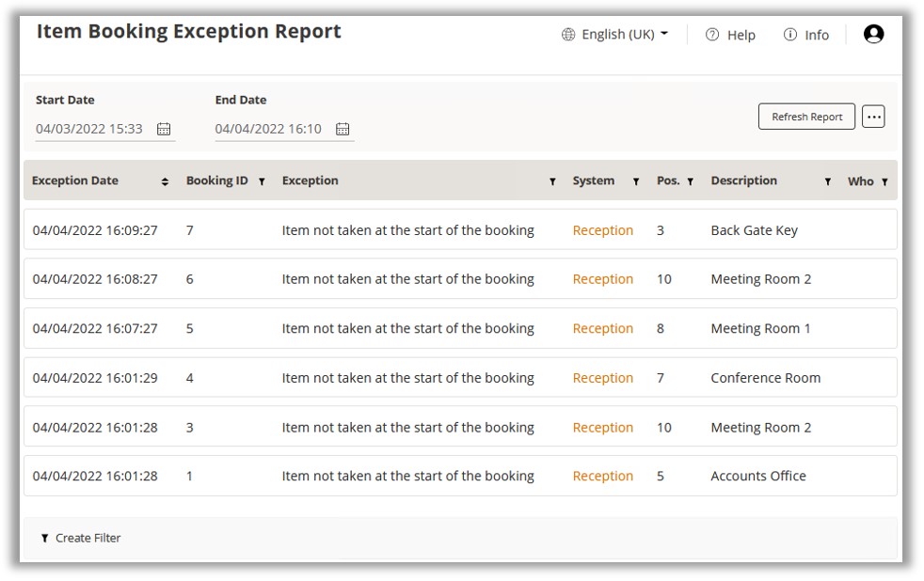The image size is (924, 581).
Task: Click the Booking ID column filter icon
Action: 262,181
